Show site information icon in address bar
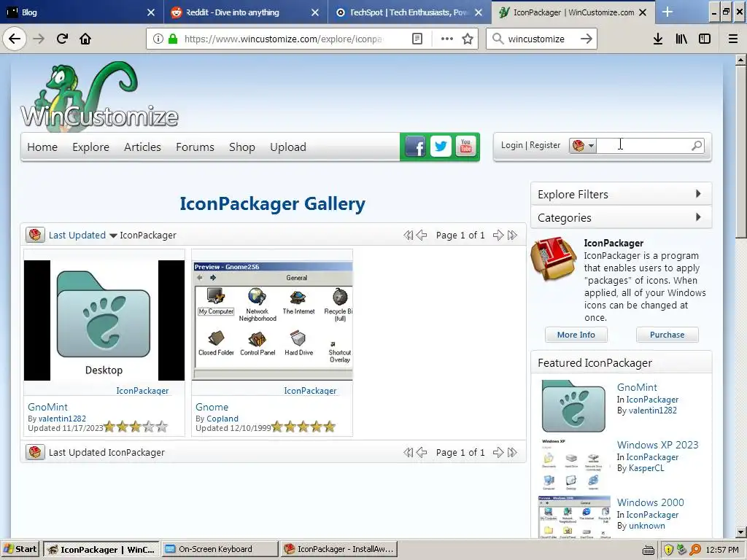This screenshot has height=560, width=747. pyautogui.click(x=158, y=39)
